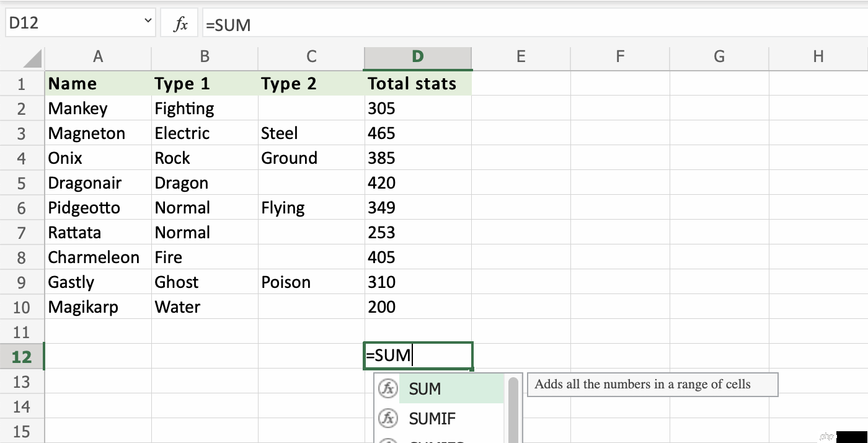Select column G header

(x=719, y=57)
